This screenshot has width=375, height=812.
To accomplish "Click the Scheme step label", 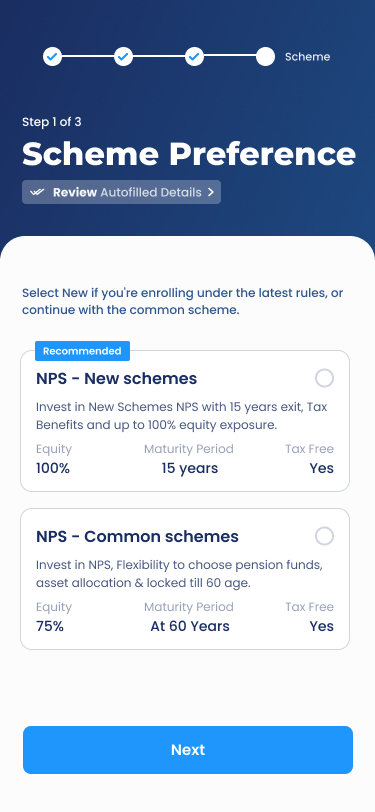I will (x=308, y=56).
